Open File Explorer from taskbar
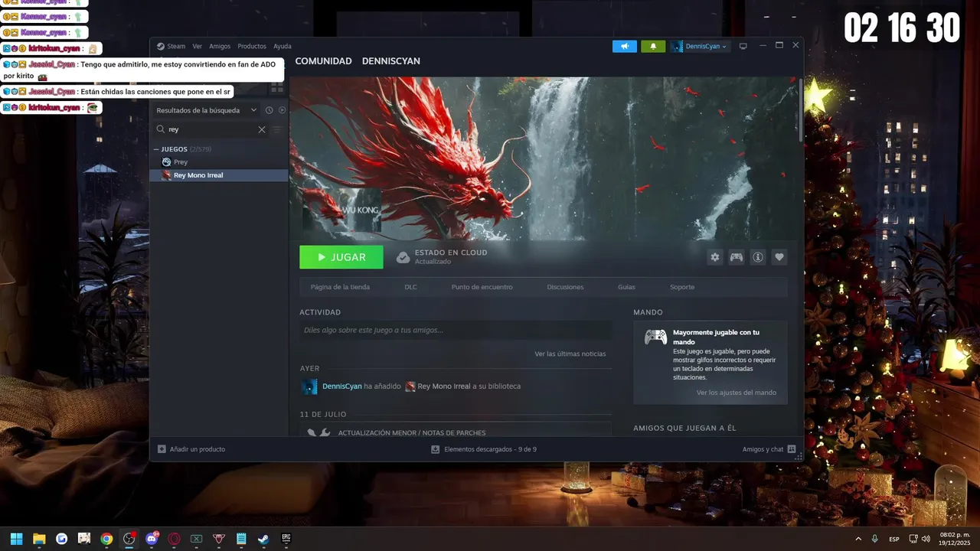The height and width of the screenshot is (551, 980). 39,539
